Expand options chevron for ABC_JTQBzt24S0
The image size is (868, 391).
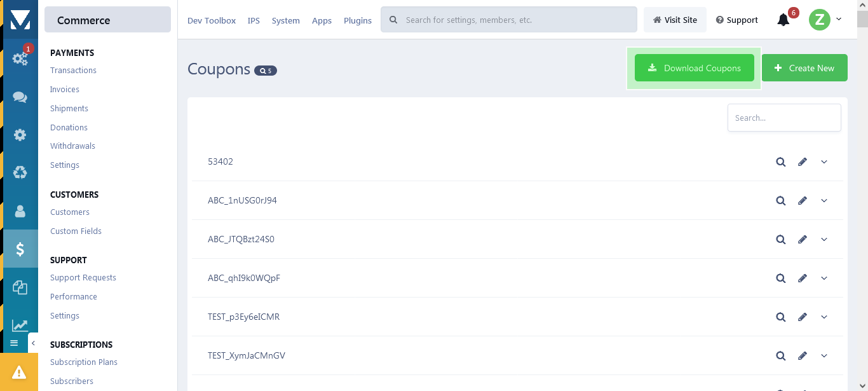point(824,239)
